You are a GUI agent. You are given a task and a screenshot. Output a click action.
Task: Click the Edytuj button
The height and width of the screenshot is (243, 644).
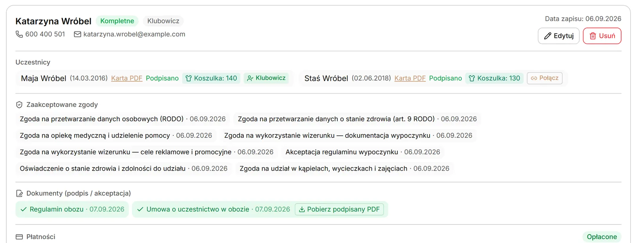(x=558, y=36)
